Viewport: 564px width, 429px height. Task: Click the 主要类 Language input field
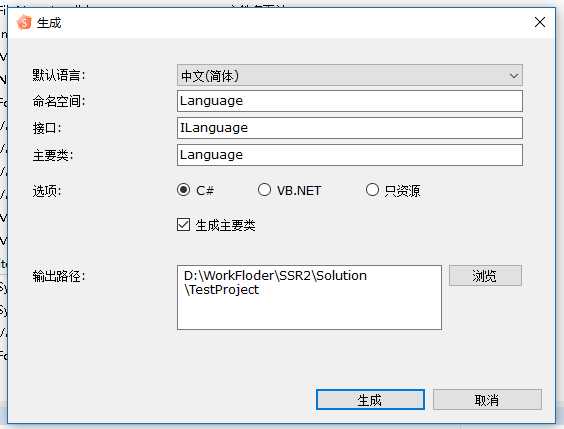click(350, 155)
